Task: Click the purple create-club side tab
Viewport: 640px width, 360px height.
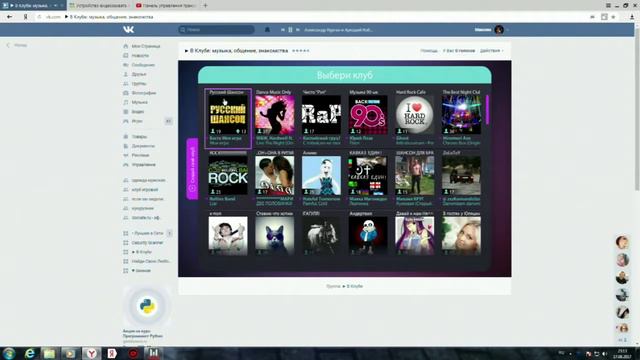Action: pyautogui.click(x=192, y=169)
